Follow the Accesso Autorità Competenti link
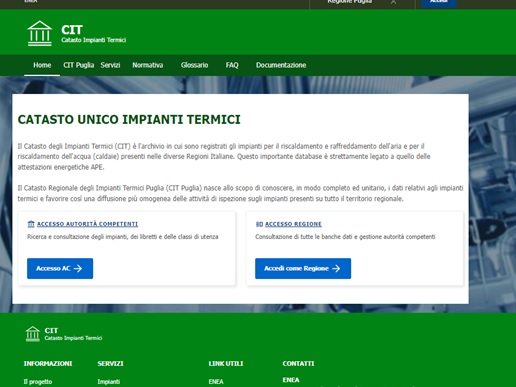516x387 pixels. coord(87,224)
